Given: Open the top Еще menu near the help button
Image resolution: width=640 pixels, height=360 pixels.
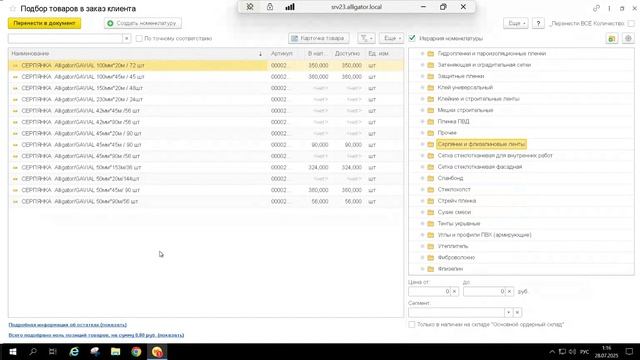Looking at the screenshot, I should (516, 24).
